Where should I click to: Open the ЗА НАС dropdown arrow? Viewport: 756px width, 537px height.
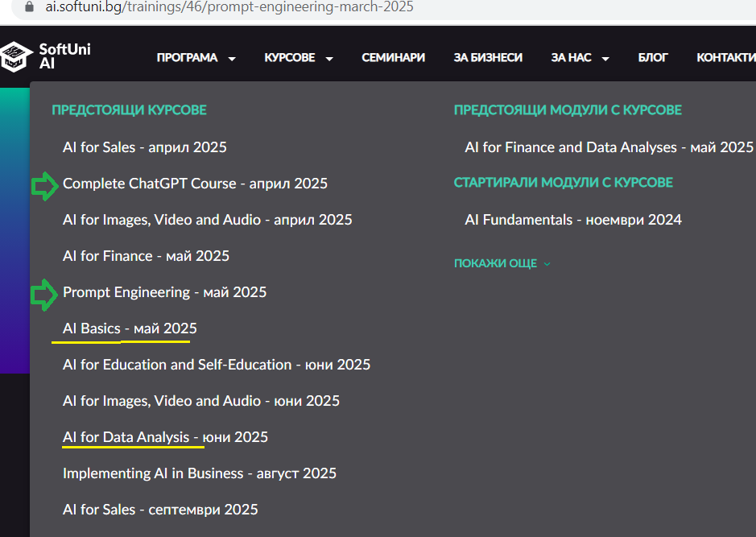click(605, 59)
